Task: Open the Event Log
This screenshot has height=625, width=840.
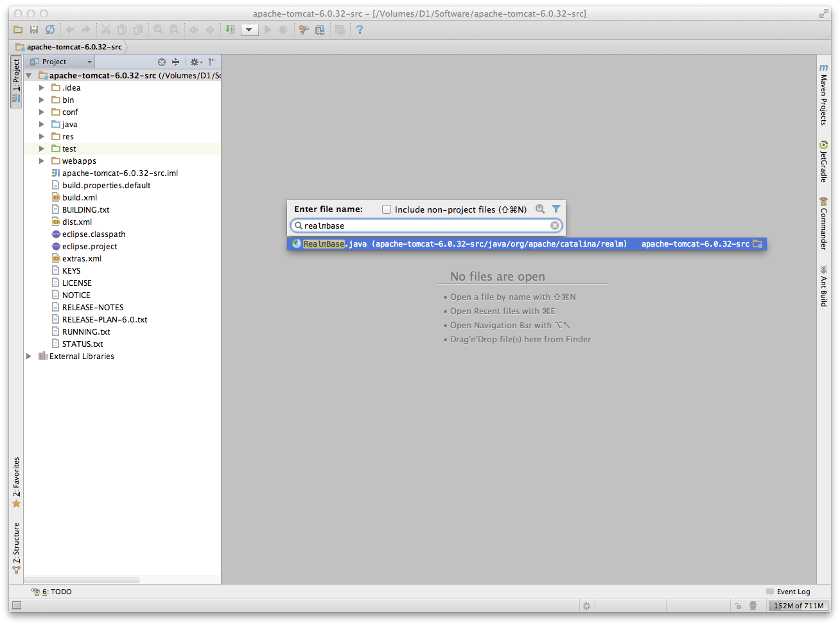Action: pyautogui.click(x=789, y=592)
